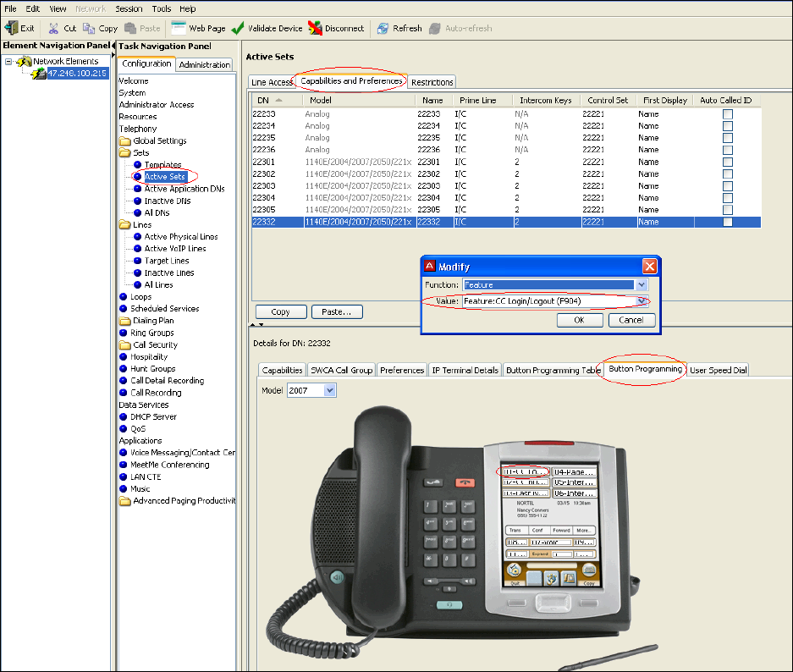
Task: Open the Button Programming Table tab
Action: (x=553, y=370)
